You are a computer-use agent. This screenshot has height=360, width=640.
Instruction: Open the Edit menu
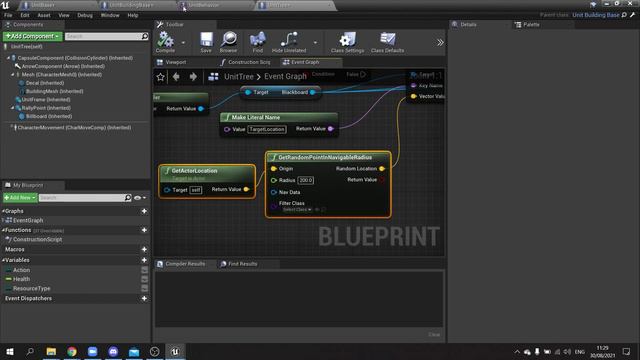tap(25, 15)
